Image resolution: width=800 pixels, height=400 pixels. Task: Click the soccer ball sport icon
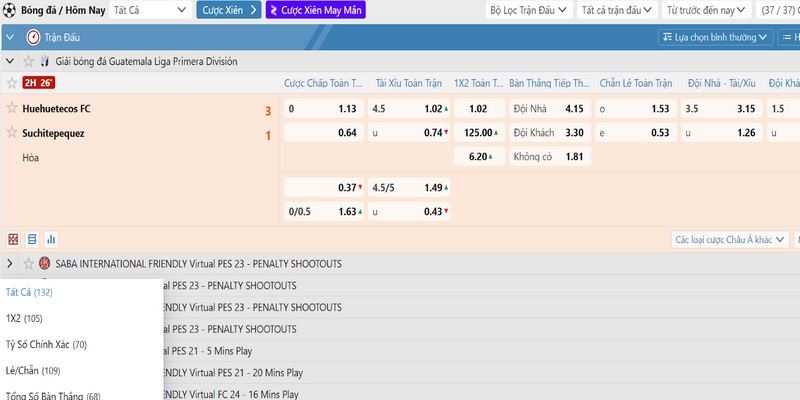8,11
